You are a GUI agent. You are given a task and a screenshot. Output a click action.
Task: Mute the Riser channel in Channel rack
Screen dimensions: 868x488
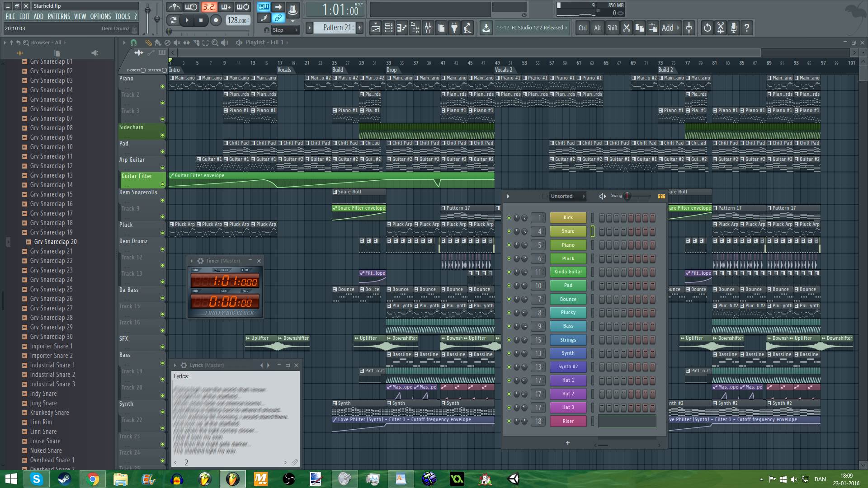pos(509,421)
